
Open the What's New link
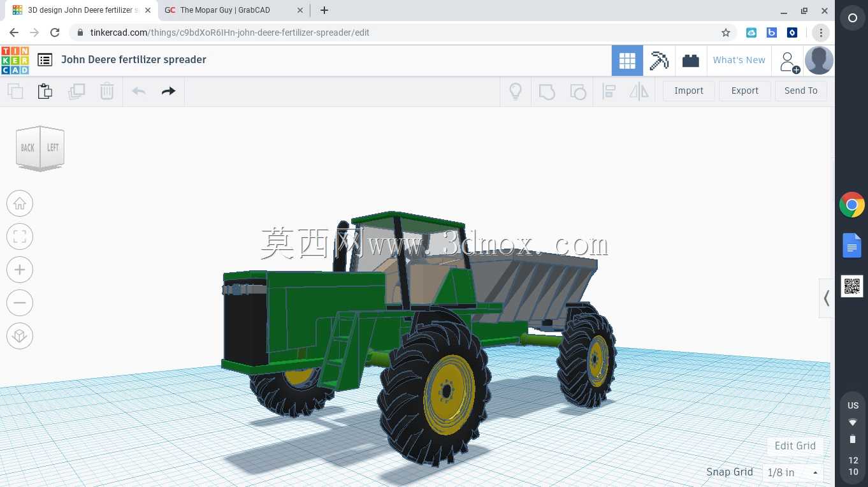click(739, 60)
